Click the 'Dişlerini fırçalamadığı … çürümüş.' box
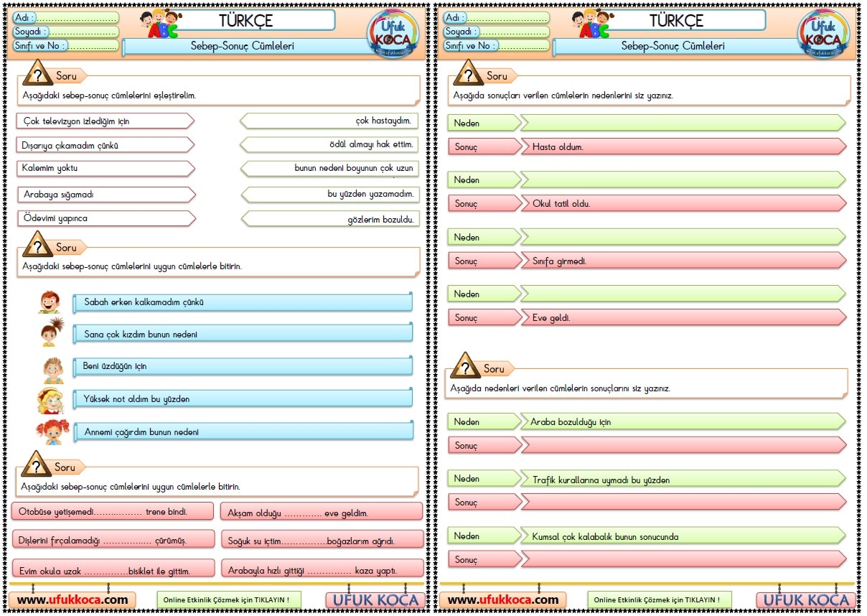This screenshot has height=616, width=867. point(113,540)
